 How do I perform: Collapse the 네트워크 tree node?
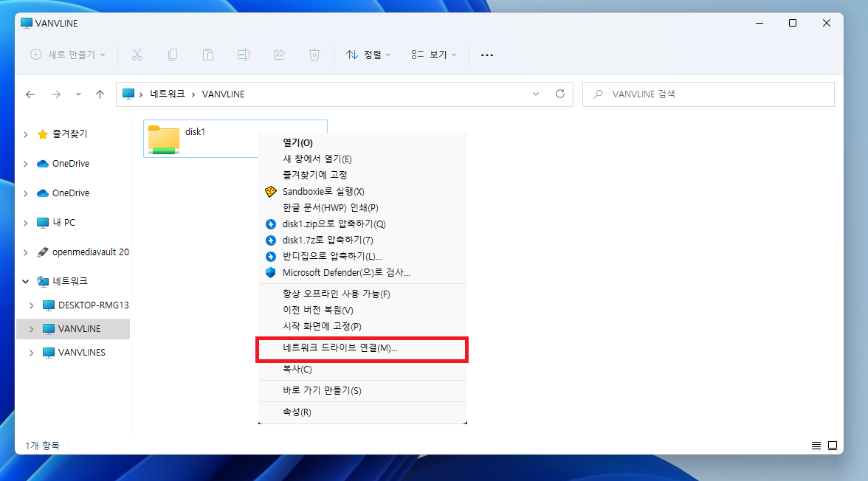(x=25, y=281)
